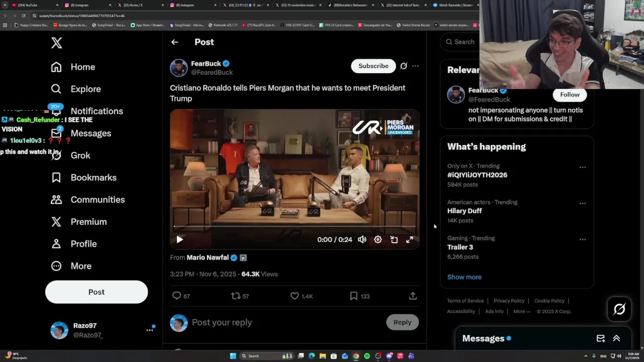Open File Explorer from the taskbar
This screenshot has width=644, height=362.
[x=323, y=356]
